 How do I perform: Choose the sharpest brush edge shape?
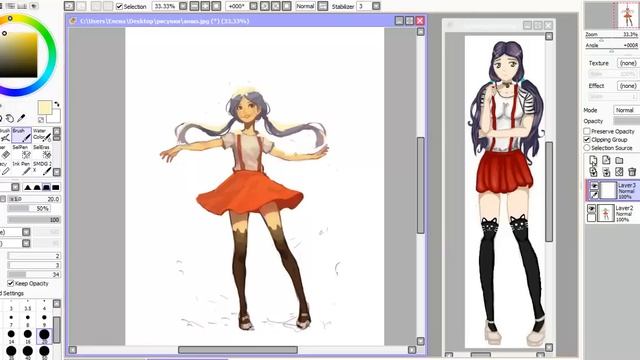coord(28,187)
